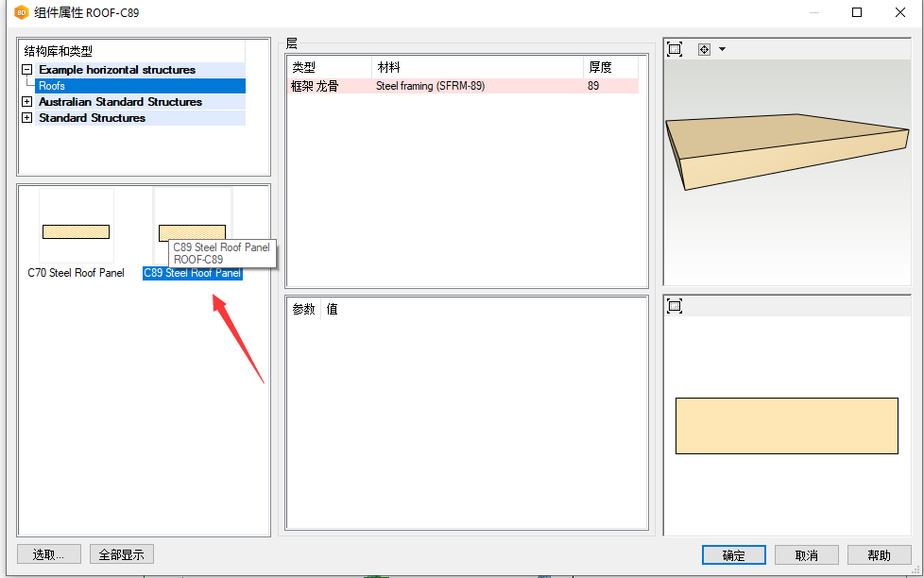The image size is (924, 578).
Task: Click zoom extents icon in the section preview
Action: tap(675, 306)
